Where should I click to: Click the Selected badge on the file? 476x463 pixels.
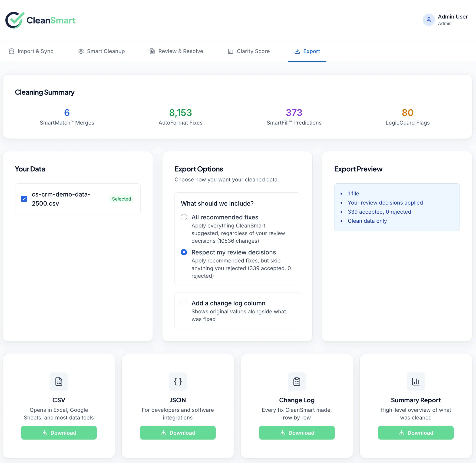pos(121,199)
